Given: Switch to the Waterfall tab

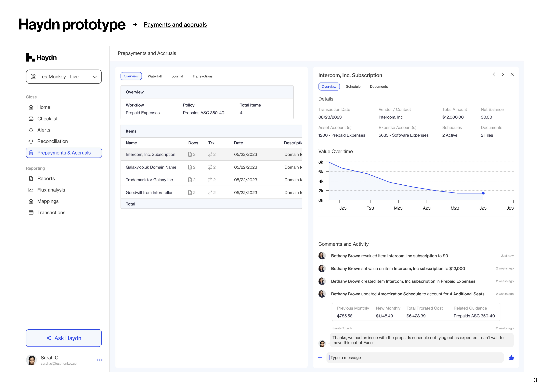Looking at the screenshot, I should click(x=155, y=76).
